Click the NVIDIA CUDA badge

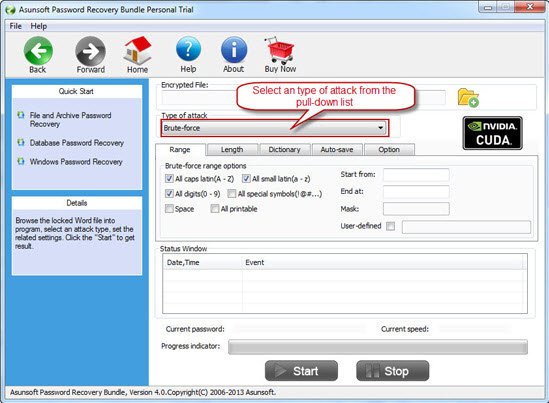tap(493, 133)
